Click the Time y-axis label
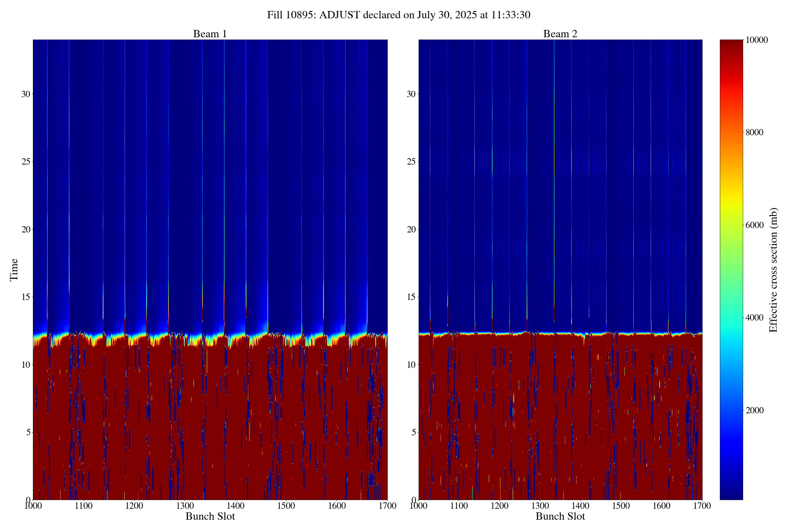 (x=14, y=270)
